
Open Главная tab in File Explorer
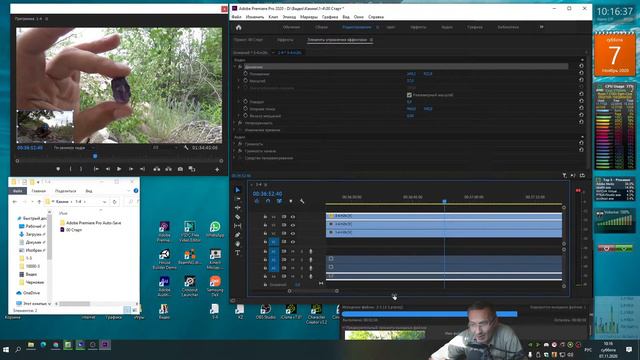[39, 191]
